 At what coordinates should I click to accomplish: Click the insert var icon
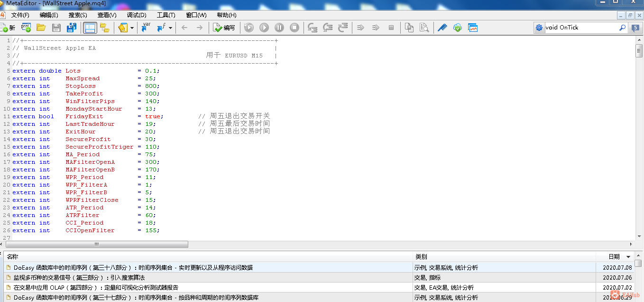(x=146, y=28)
